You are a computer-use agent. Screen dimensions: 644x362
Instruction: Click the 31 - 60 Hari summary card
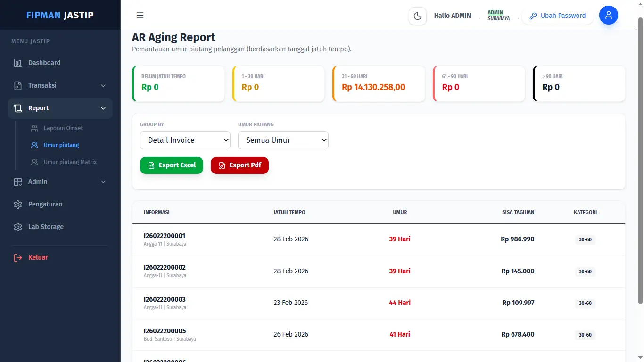click(x=379, y=84)
